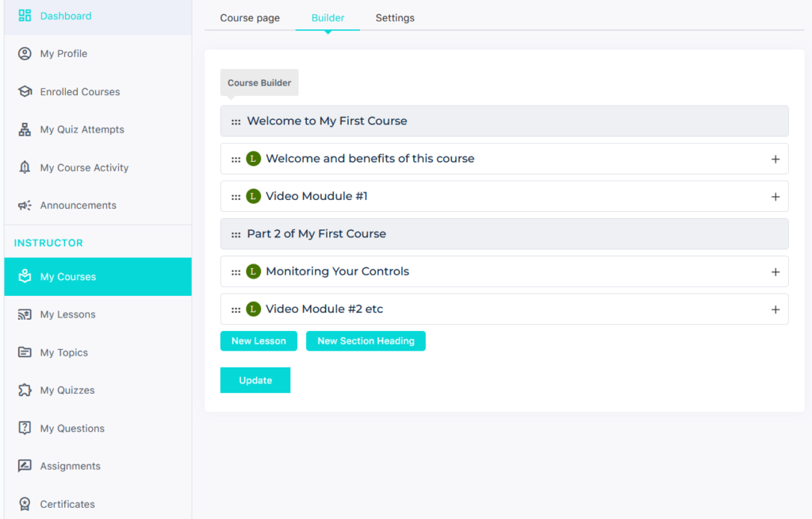Open the Certificates section icon
The width and height of the screenshot is (812, 519).
24,503
